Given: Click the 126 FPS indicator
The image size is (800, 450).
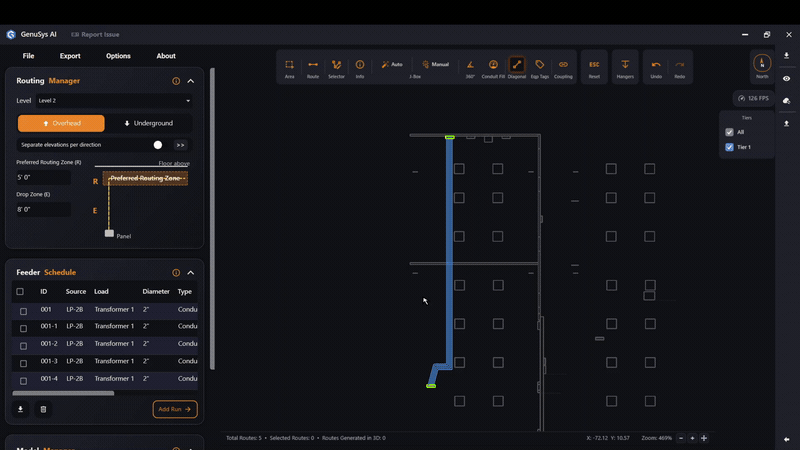Looking at the screenshot, I should tap(754, 98).
